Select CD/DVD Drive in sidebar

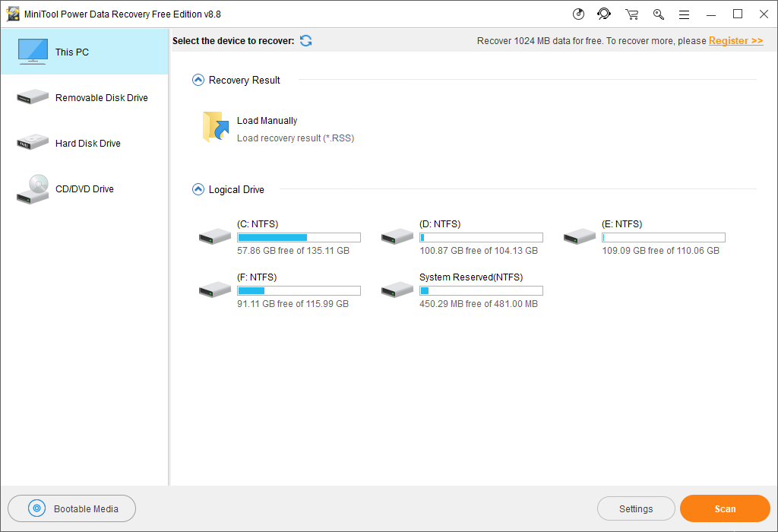point(85,189)
